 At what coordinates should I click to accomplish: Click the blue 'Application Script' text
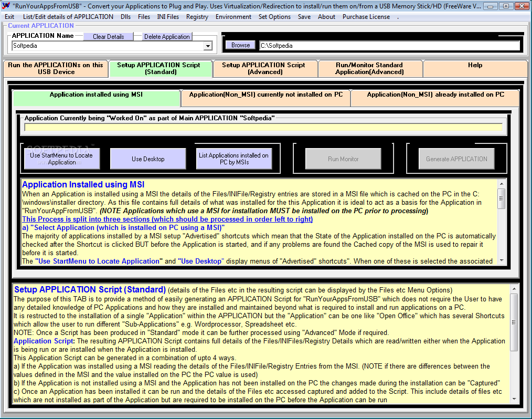(x=44, y=341)
